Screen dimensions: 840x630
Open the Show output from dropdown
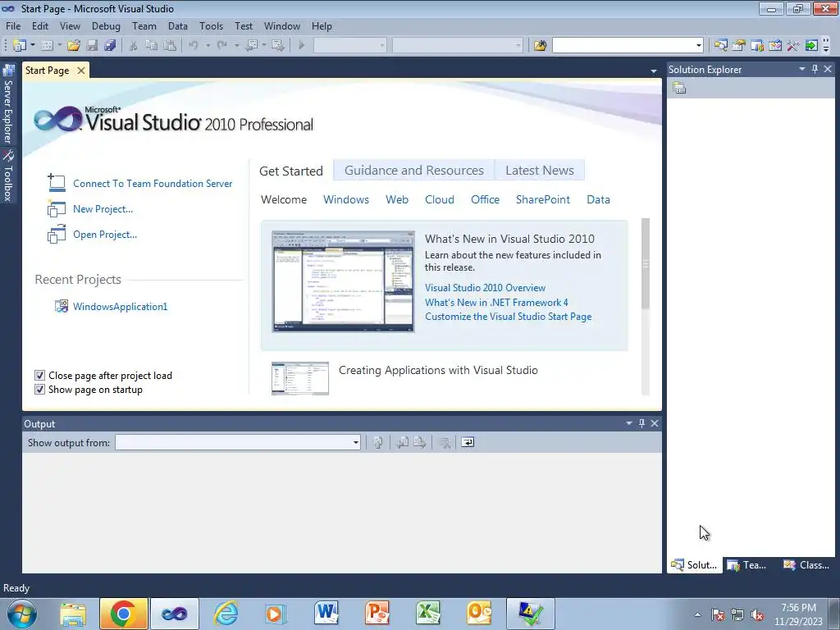[355, 442]
